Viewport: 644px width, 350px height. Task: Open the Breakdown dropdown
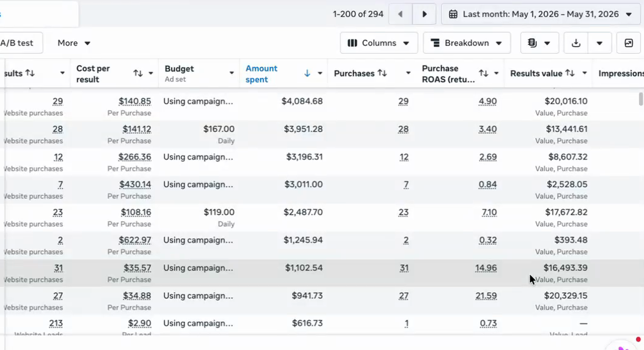click(467, 43)
